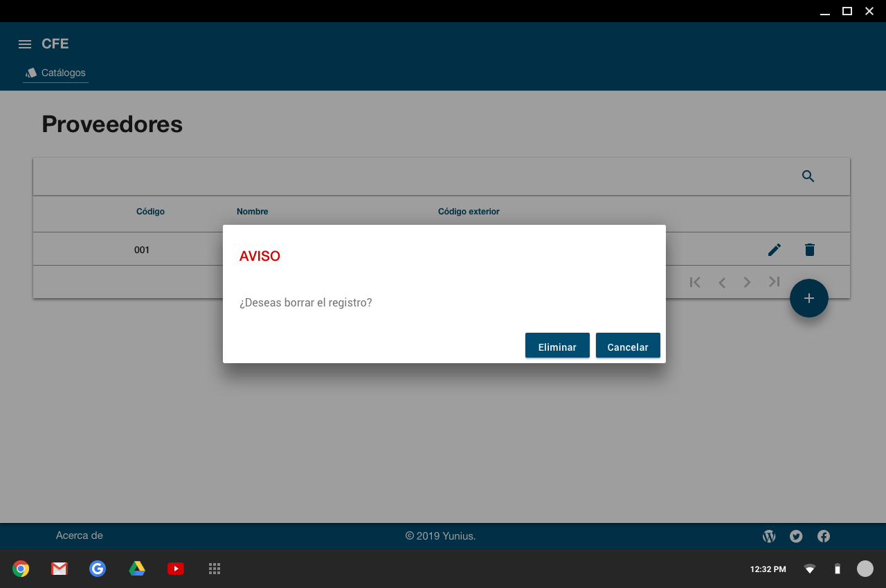This screenshot has height=588, width=886.
Task: Advance to next table page
Action: [748, 282]
